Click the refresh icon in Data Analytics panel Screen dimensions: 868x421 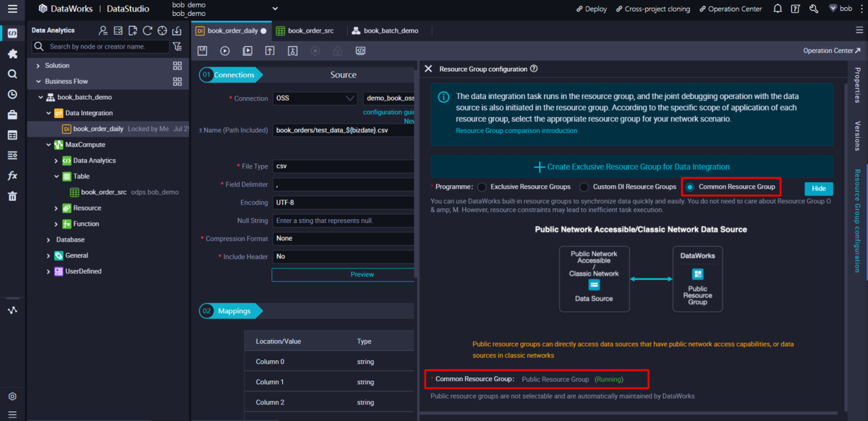pos(148,30)
